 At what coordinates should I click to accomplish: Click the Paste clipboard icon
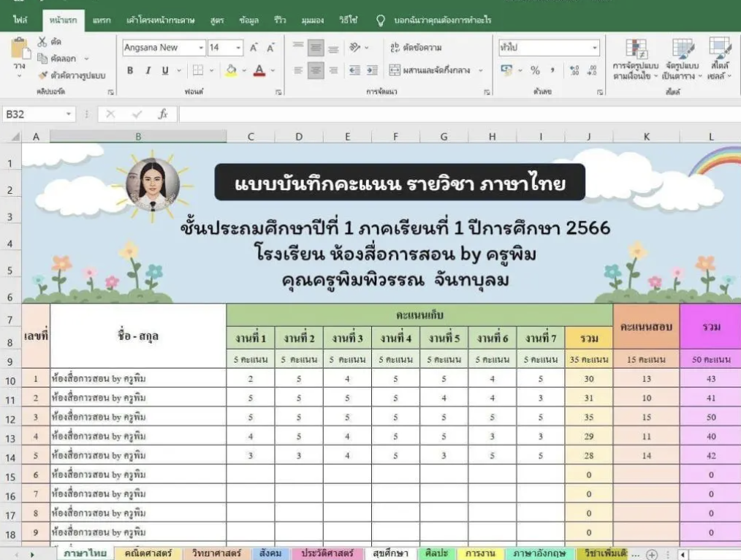[20, 50]
